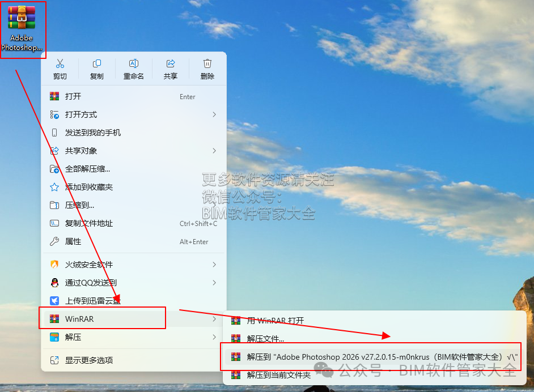Choose 全部解压缩... menu entry
This screenshot has width=534, height=392.
pyautogui.click(x=134, y=169)
